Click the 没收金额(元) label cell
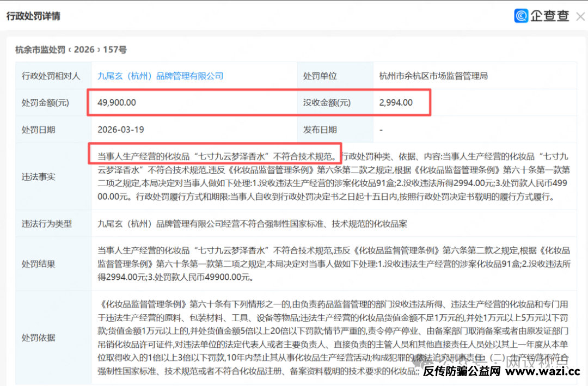Image resolution: width=588 pixels, height=386 pixels. 327,102
